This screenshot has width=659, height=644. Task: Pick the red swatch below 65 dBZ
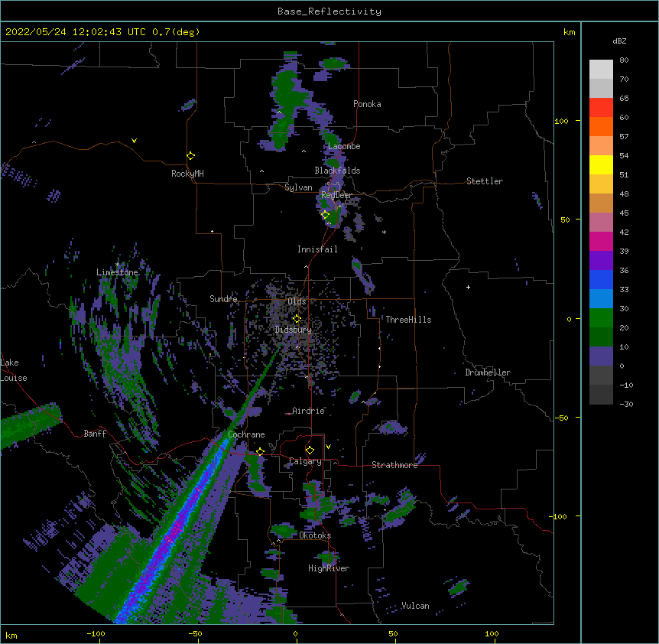[x=601, y=107]
